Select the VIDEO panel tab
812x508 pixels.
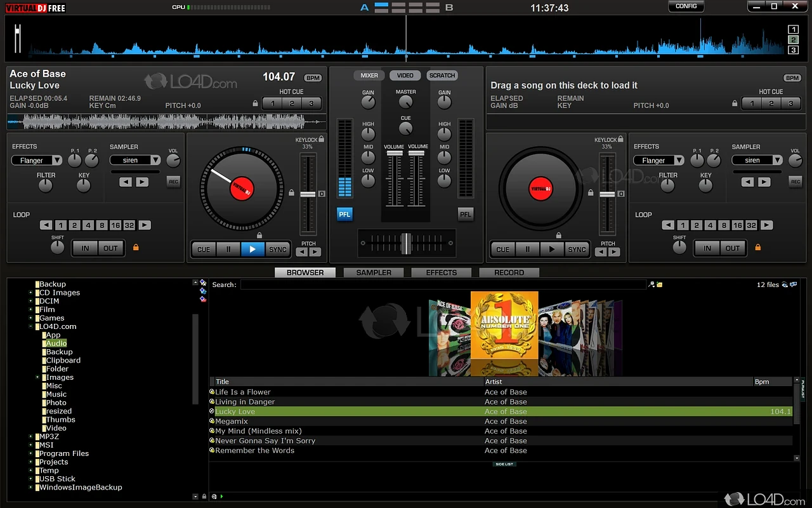point(405,76)
